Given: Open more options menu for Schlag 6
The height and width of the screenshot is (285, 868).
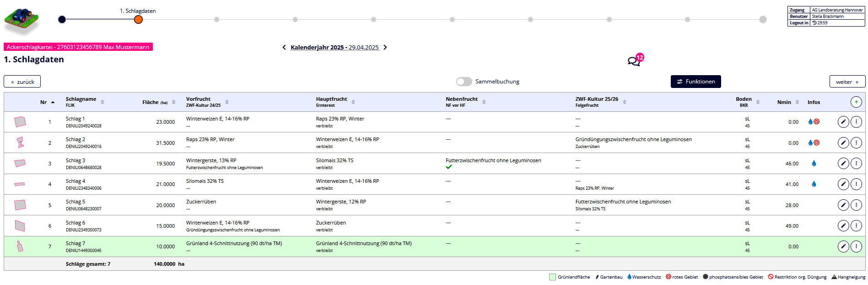Looking at the screenshot, I should pyautogui.click(x=856, y=226).
